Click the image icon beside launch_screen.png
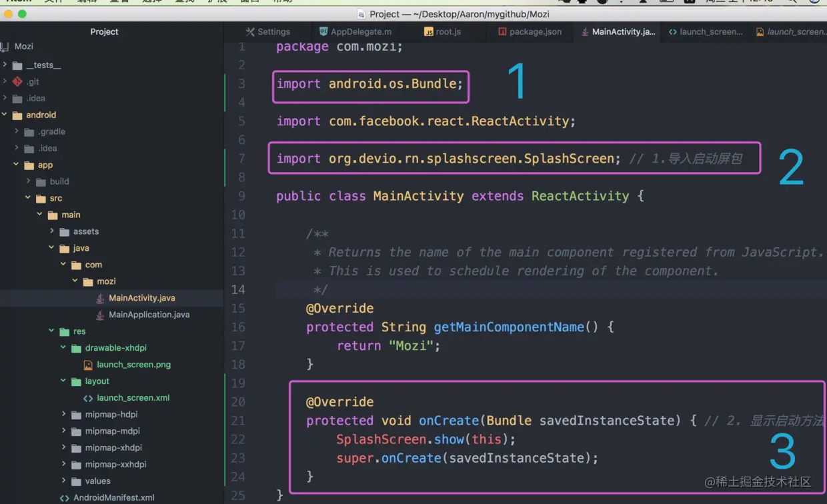Screen dimensions: 827x504 [88, 365]
